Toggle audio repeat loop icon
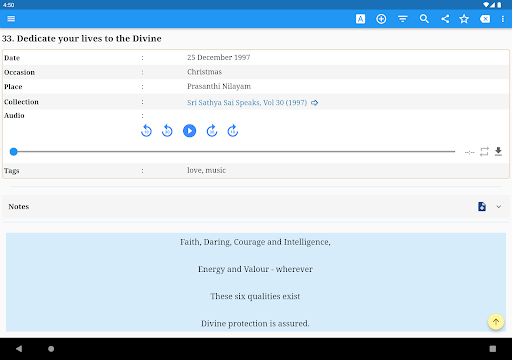Image resolution: width=512 pixels, height=360 pixels. coord(484,152)
